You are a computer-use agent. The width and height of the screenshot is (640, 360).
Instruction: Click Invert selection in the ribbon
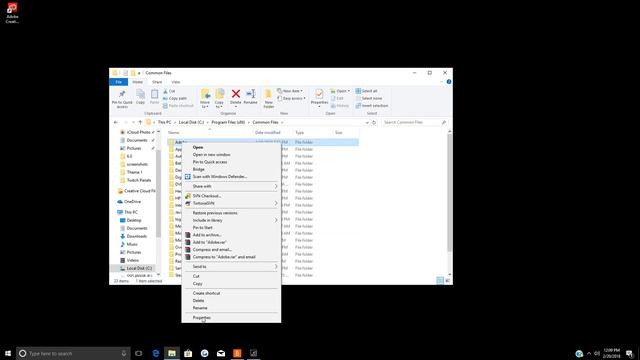coord(371,106)
